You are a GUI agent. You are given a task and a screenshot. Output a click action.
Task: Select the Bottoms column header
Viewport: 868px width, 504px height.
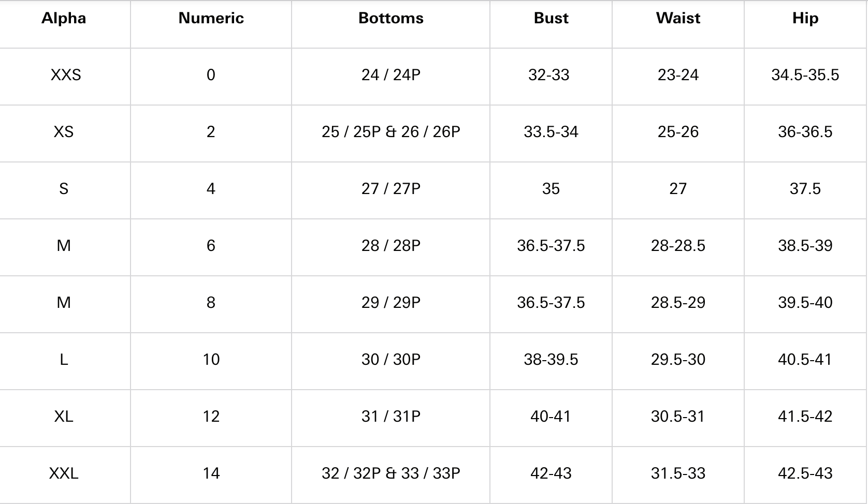(x=390, y=18)
